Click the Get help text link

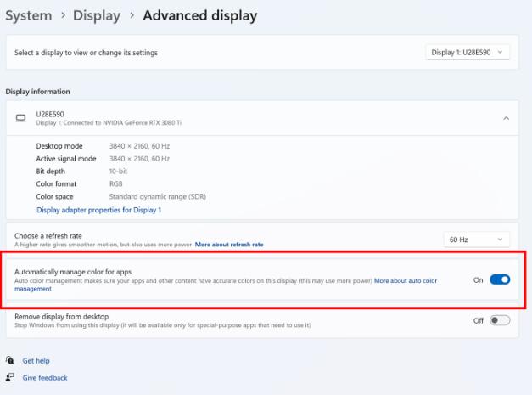pos(36,360)
